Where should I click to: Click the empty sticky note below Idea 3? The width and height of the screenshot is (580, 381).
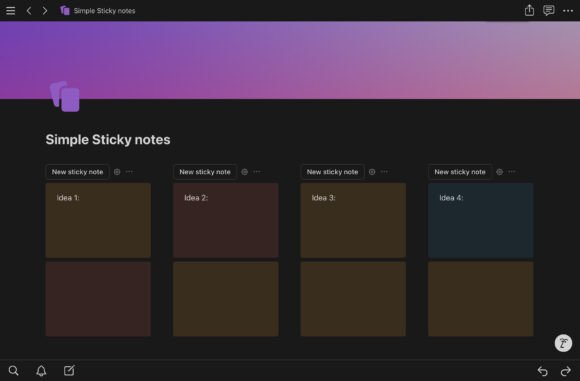tap(353, 299)
